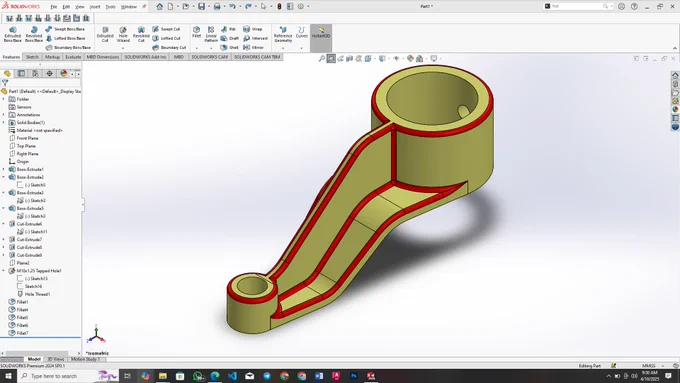The width and height of the screenshot is (680, 383).
Task: Open the File menu
Action: pyautogui.click(x=53, y=7)
